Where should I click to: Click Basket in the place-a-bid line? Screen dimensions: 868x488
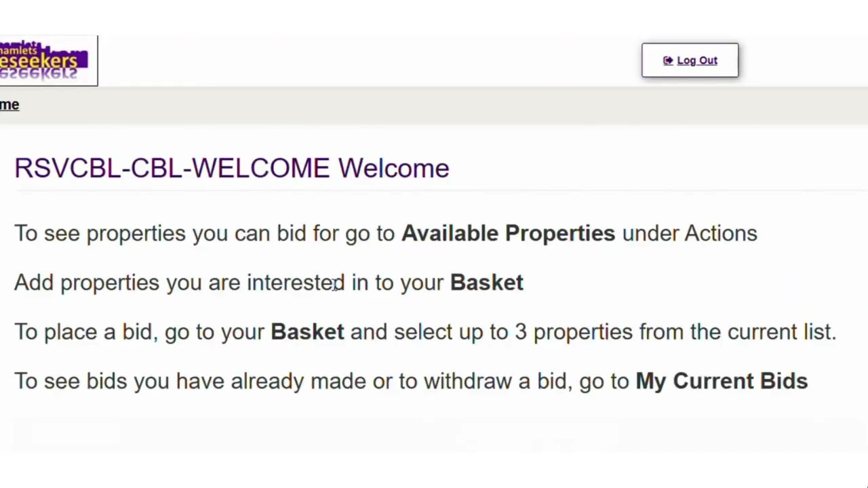307,332
